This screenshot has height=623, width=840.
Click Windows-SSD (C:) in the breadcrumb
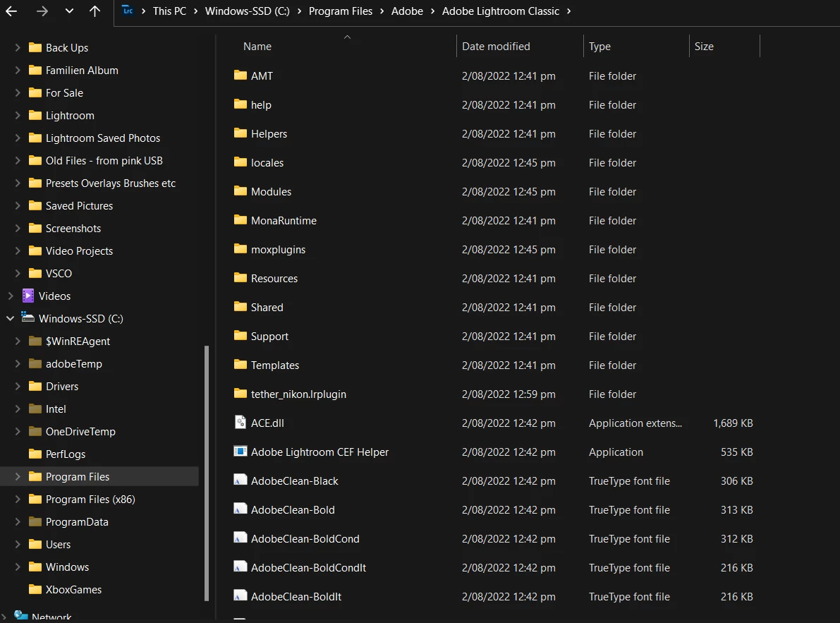247,11
